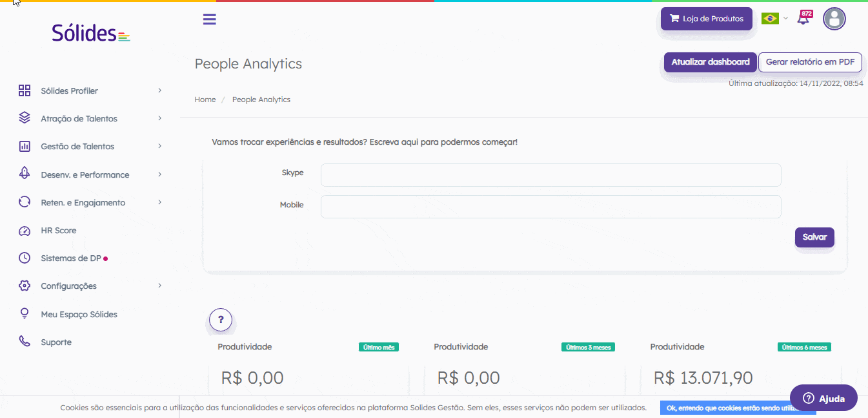The image size is (868, 418).
Task: Open Desenv. e Performance menu item
Action: pos(90,174)
